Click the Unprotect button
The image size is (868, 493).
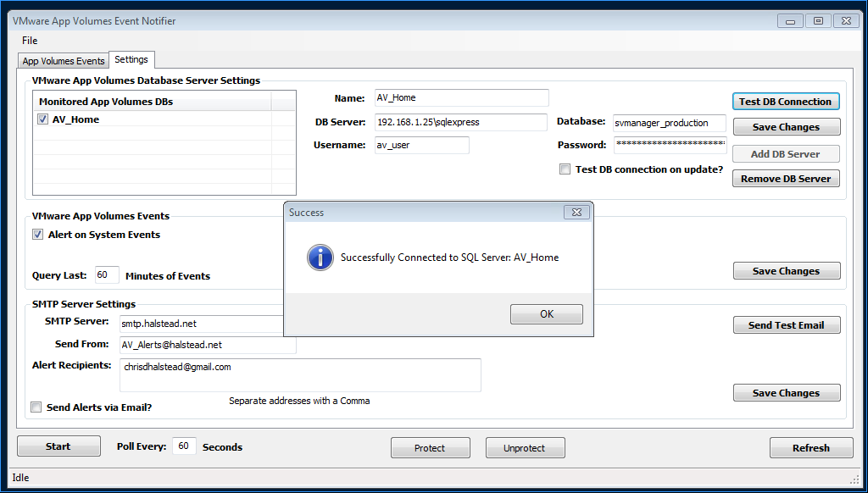click(x=525, y=448)
